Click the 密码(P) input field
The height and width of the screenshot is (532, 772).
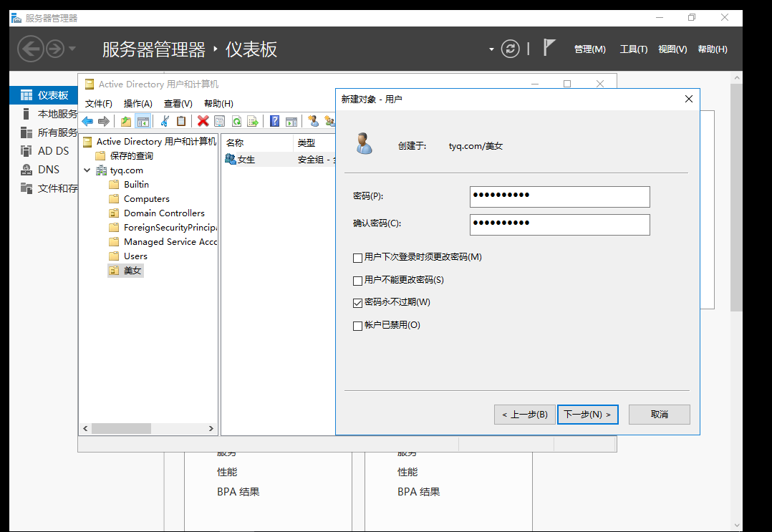point(560,197)
